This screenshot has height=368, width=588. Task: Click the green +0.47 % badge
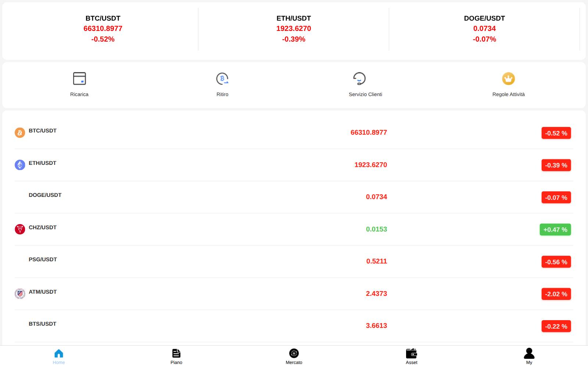coord(555,230)
